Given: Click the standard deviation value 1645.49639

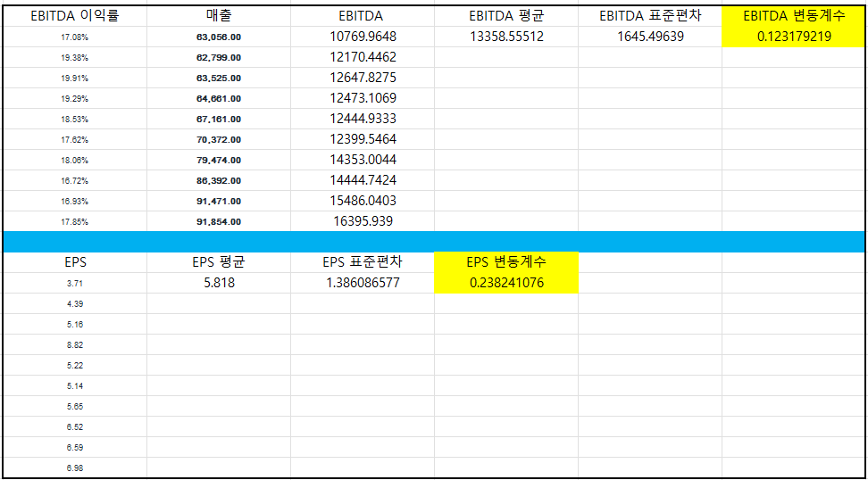Looking at the screenshot, I should 649,37.
